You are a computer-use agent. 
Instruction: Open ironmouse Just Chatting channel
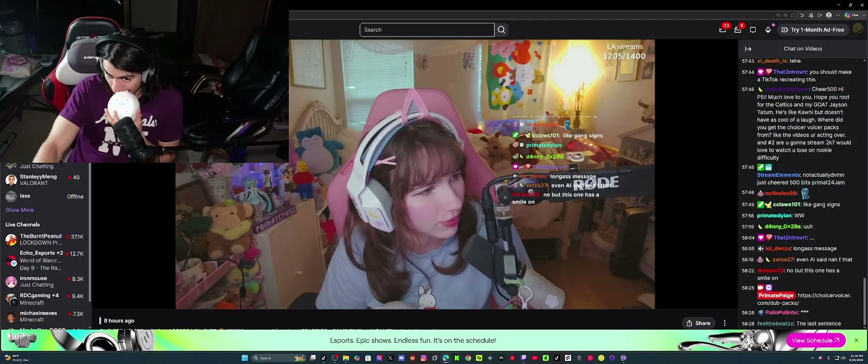pos(45,282)
